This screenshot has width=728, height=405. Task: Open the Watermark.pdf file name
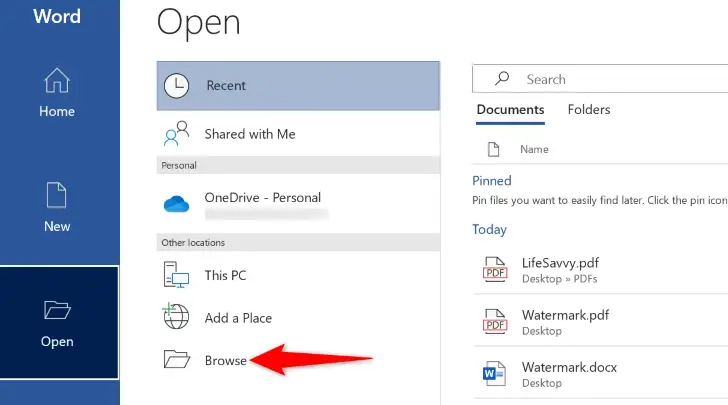coord(565,315)
